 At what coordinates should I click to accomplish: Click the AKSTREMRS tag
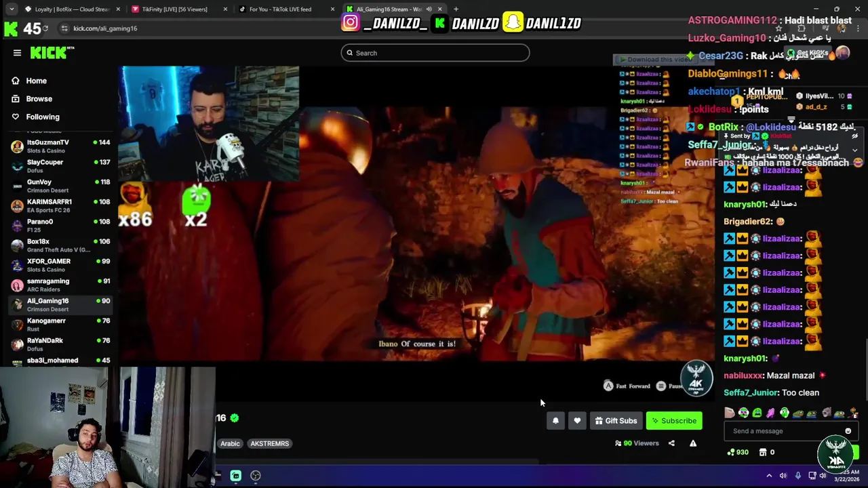(269, 443)
